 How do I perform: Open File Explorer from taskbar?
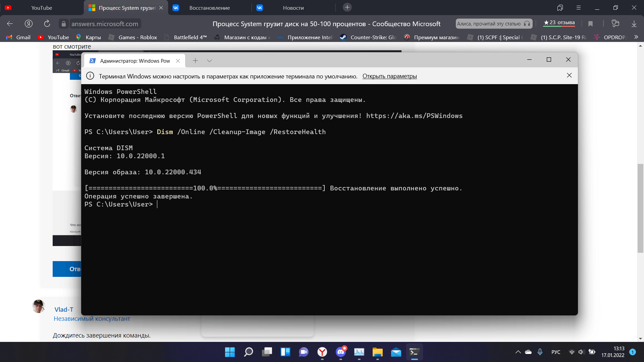click(x=378, y=352)
